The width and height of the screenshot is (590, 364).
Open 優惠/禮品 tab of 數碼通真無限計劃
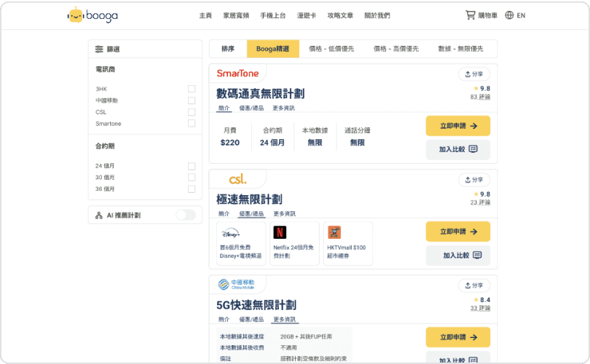tap(251, 108)
